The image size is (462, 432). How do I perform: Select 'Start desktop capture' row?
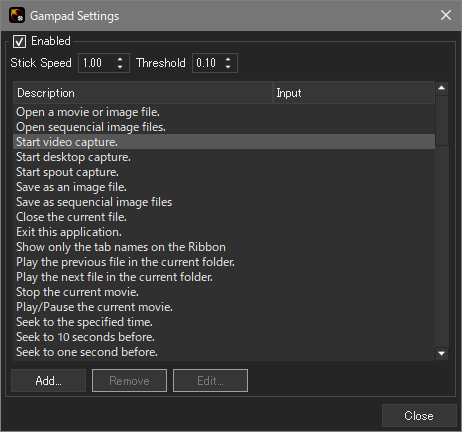(x=224, y=157)
